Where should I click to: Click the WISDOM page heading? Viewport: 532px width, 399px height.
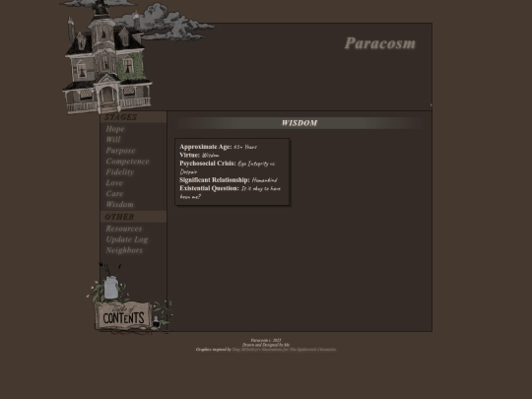pyautogui.click(x=299, y=123)
